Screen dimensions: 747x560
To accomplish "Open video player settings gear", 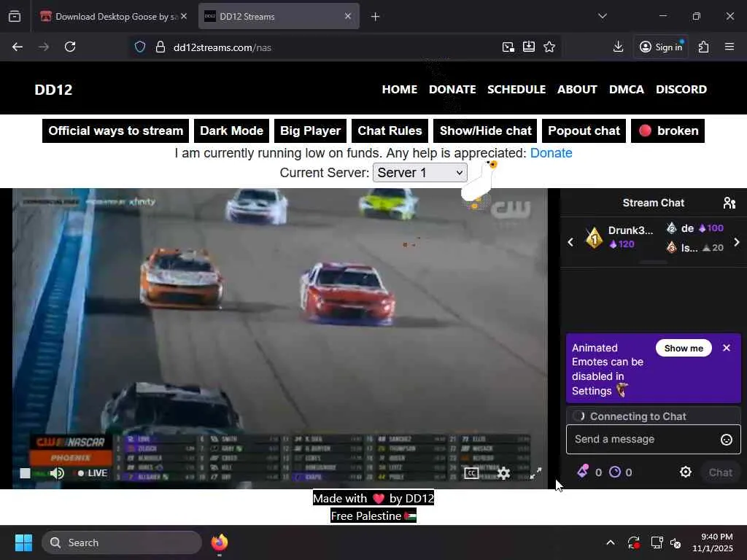I will pyautogui.click(x=503, y=472).
